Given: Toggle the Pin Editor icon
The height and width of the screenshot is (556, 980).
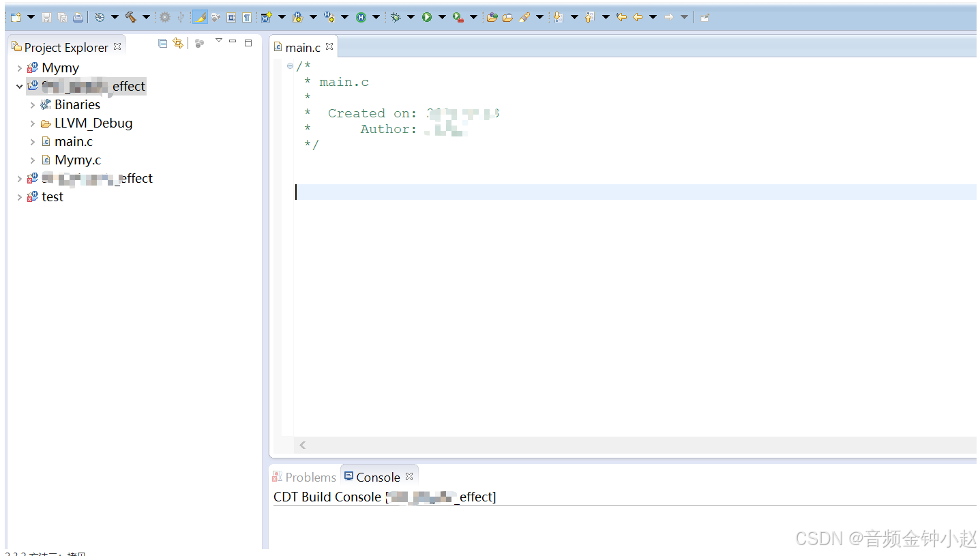Looking at the screenshot, I should (x=705, y=17).
